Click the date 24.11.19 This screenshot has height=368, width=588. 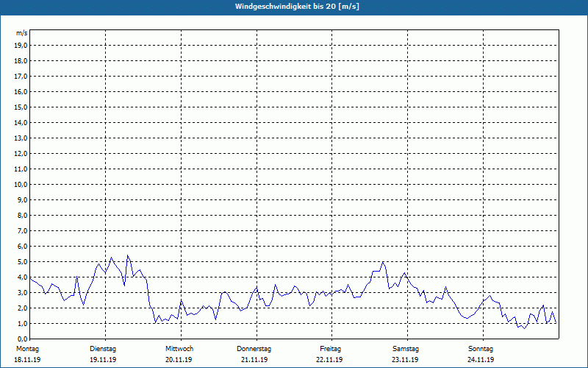pos(481,360)
